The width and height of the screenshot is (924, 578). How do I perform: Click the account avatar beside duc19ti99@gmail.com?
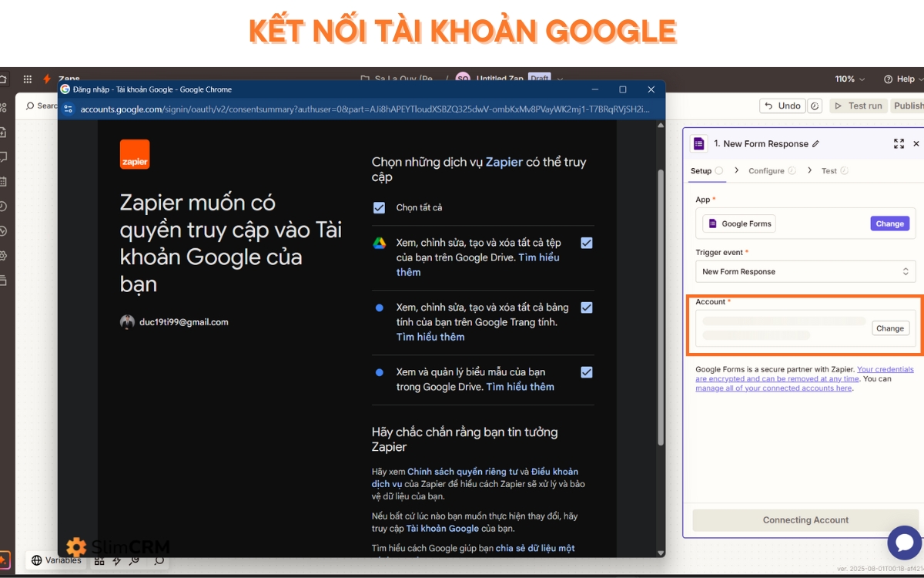pyautogui.click(x=127, y=322)
